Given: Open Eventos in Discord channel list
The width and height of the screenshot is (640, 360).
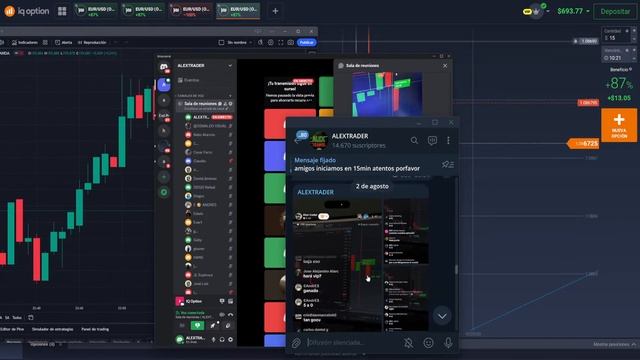Looking at the screenshot, I should [x=189, y=80].
